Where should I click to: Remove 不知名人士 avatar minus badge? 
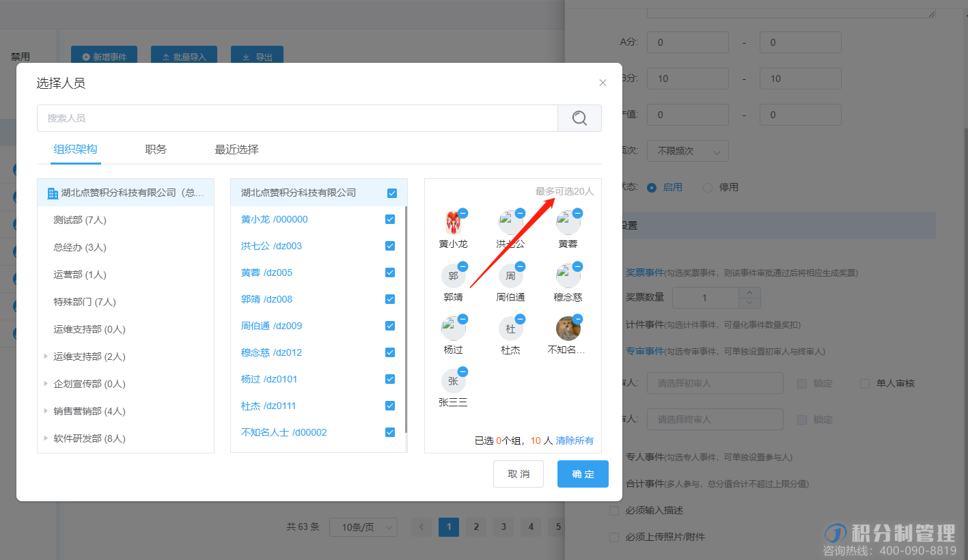(x=577, y=319)
